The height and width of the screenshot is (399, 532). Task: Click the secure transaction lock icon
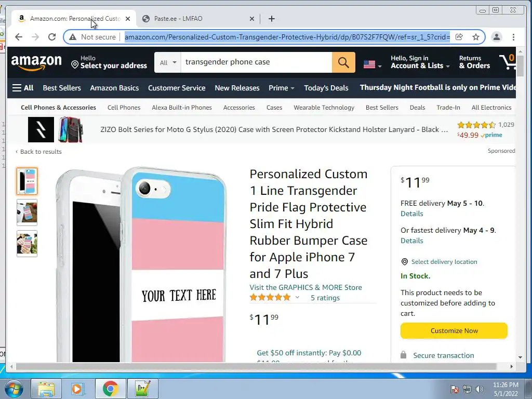tap(403, 355)
